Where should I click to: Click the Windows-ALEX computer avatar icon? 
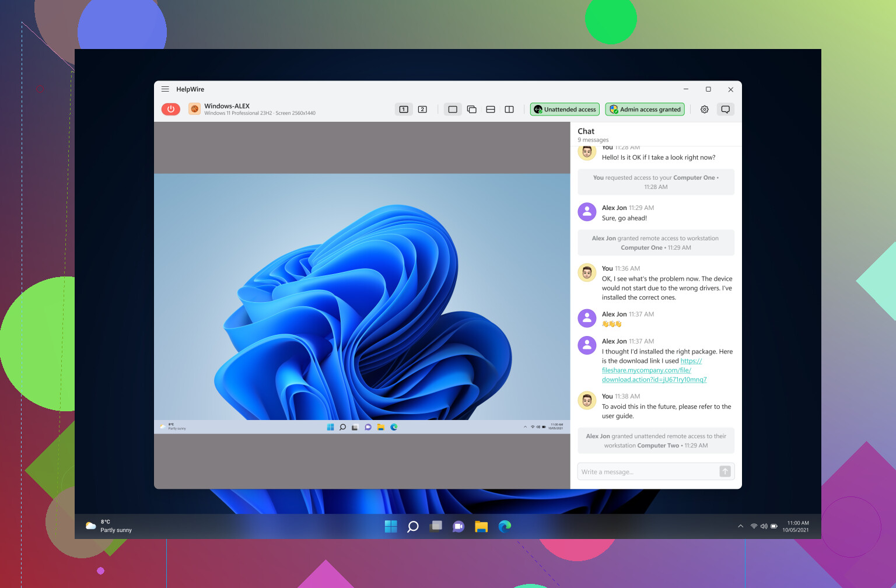coord(194,109)
